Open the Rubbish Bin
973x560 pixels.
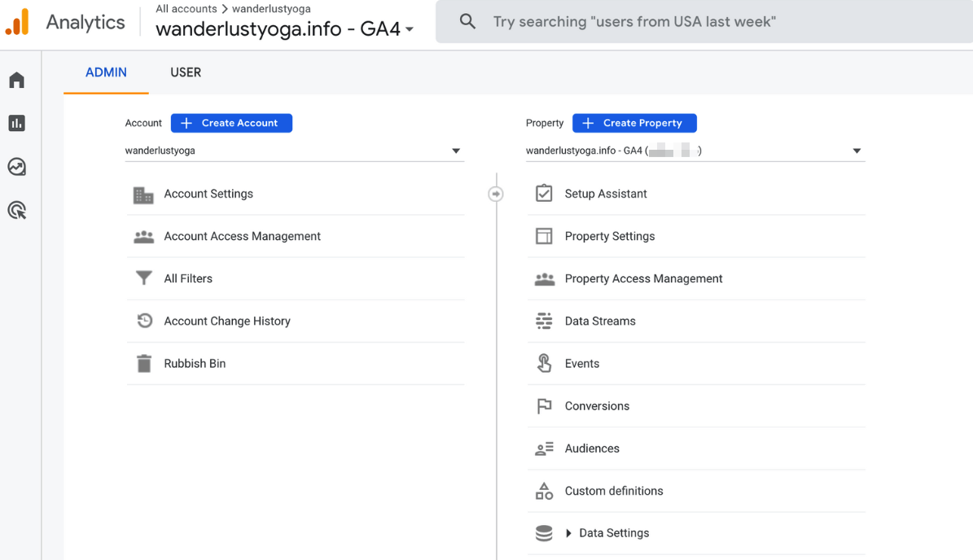click(x=195, y=363)
